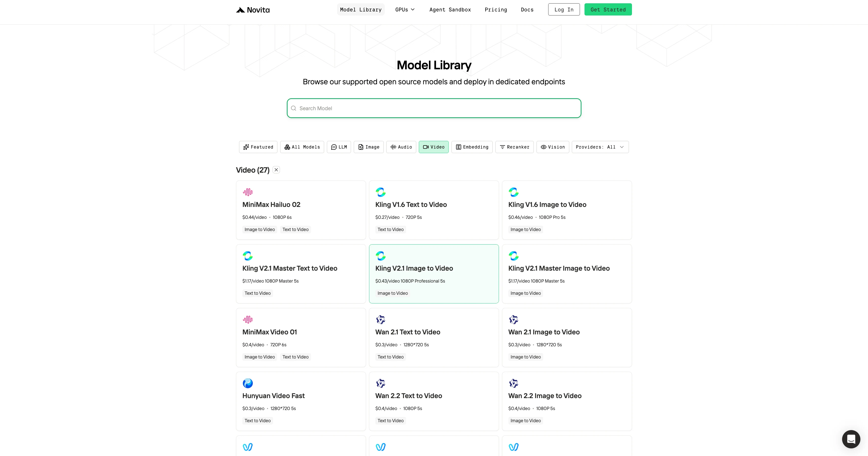Viewport: 868px width, 456px height.
Task: Open Kling V1.6 Text to Video title
Action: click(411, 205)
